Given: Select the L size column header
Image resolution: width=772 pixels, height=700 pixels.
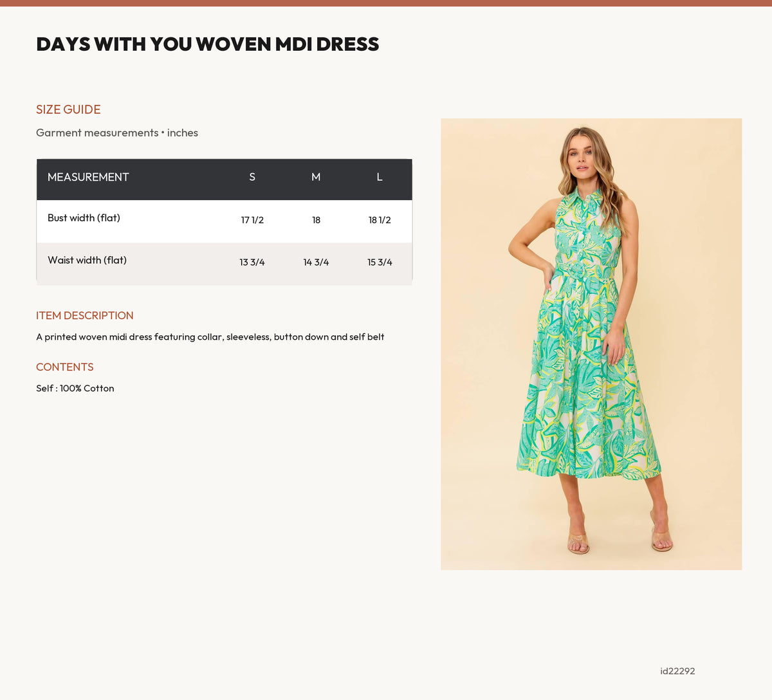Looking at the screenshot, I should [x=380, y=177].
